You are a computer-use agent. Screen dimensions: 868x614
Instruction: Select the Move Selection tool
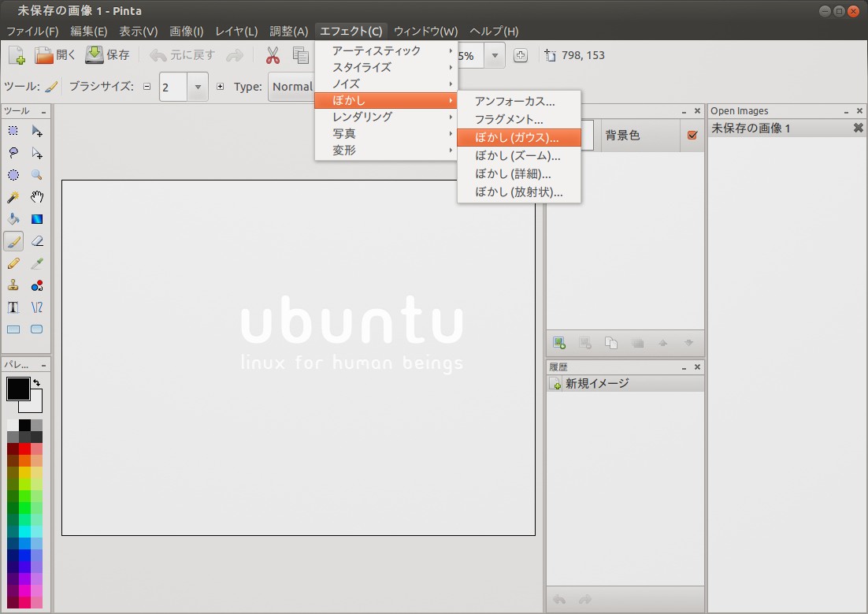(x=36, y=153)
